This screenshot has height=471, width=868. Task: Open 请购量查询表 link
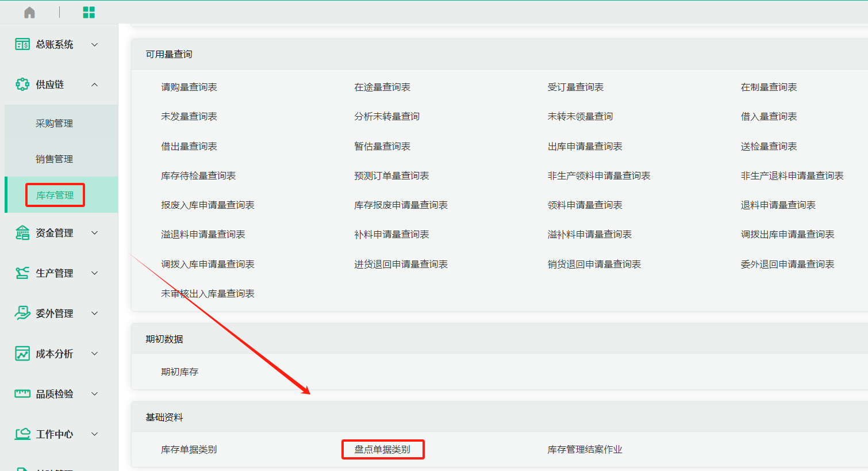point(189,87)
